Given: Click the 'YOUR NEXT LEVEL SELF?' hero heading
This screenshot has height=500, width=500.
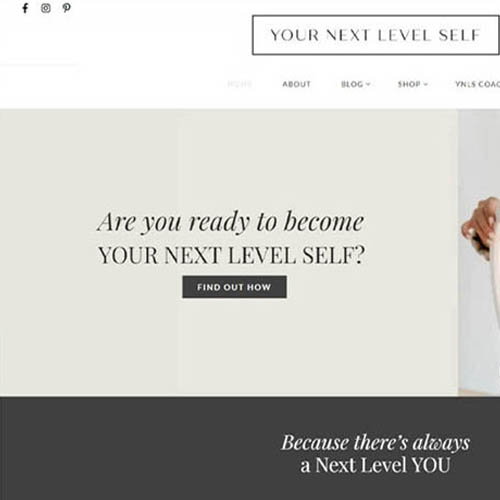Looking at the screenshot, I should 231,255.
